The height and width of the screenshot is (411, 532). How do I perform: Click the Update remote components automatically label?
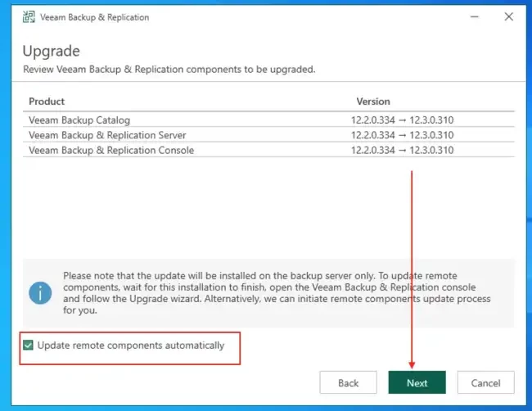tap(131, 346)
